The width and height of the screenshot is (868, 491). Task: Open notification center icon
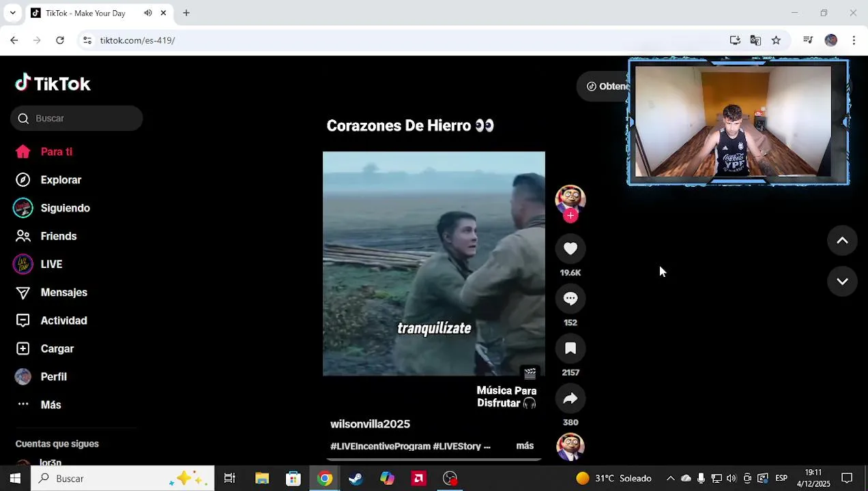(x=847, y=479)
